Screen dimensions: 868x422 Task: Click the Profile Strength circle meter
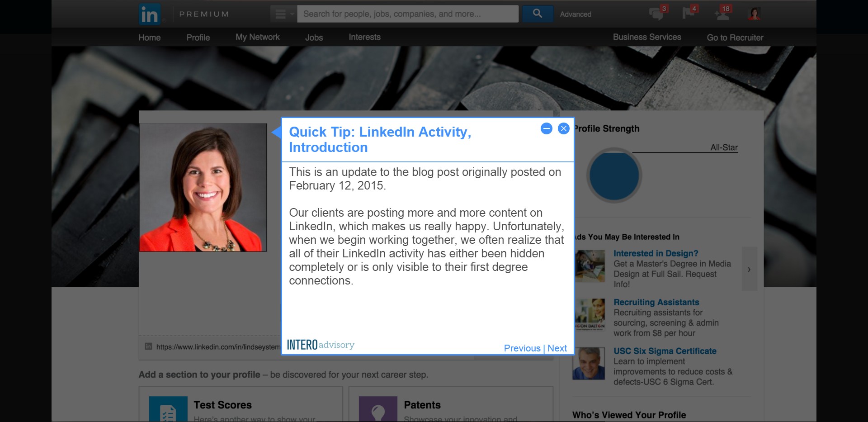click(x=614, y=175)
